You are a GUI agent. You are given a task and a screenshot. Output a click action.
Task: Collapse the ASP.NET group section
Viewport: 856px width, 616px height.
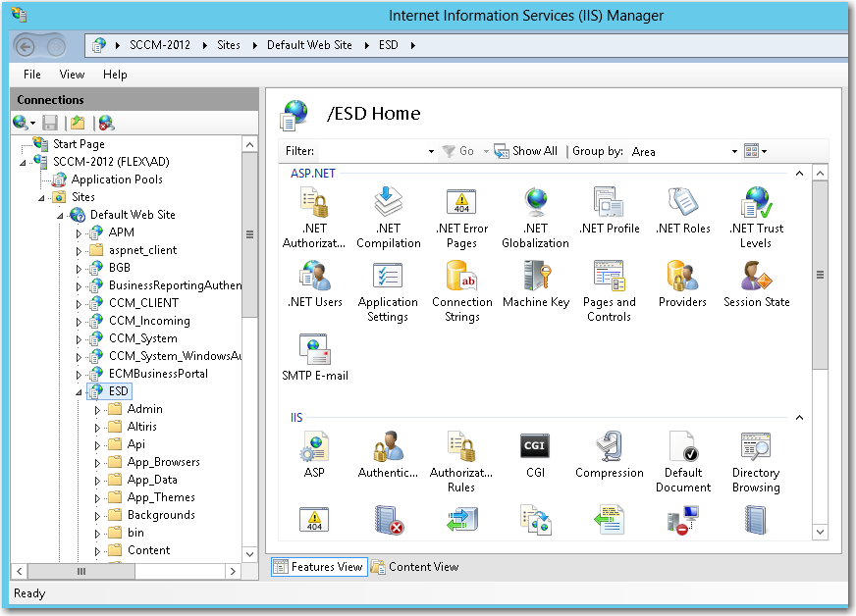click(799, 174)
